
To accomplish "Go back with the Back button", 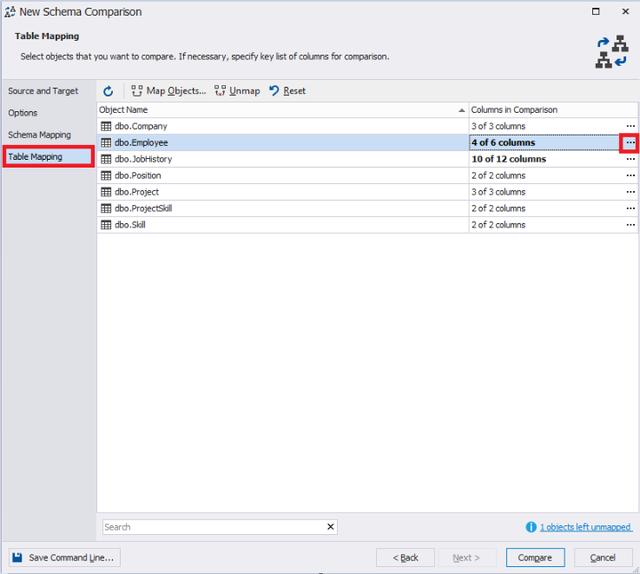I will (x=405, y=558).
